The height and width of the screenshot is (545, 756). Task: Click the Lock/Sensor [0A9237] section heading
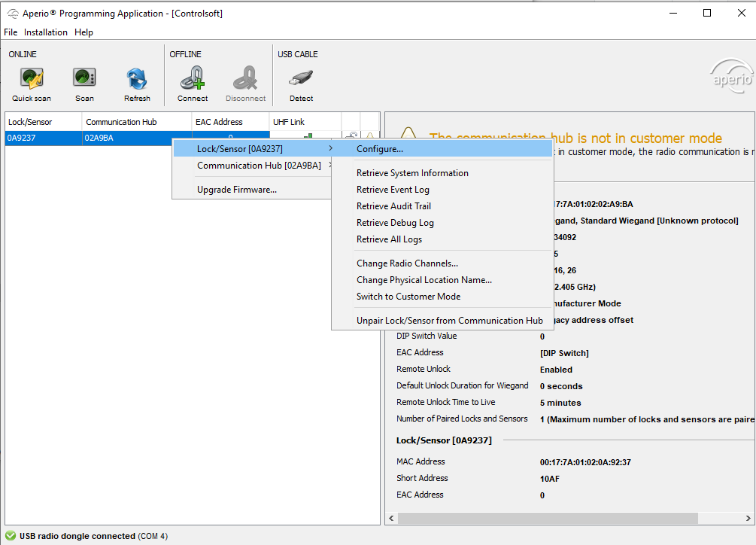(444, 440)
